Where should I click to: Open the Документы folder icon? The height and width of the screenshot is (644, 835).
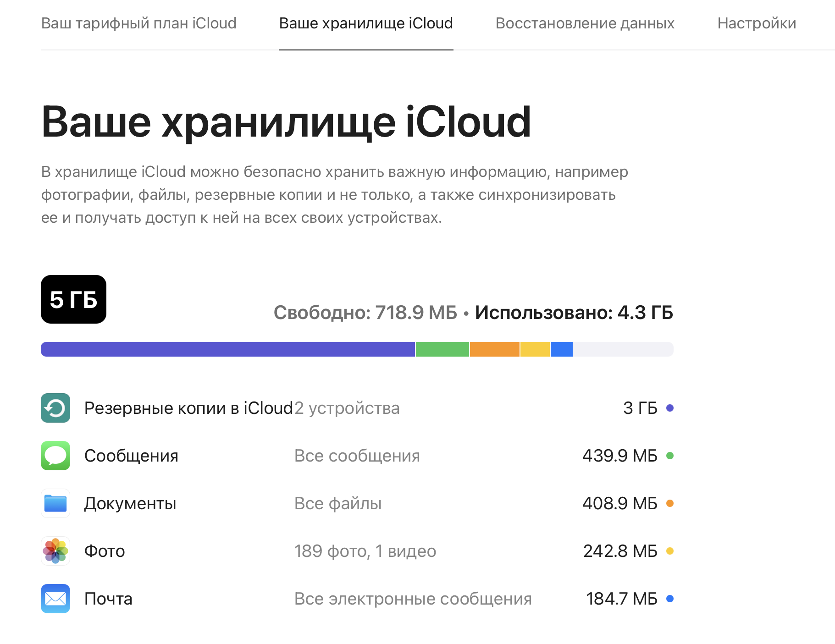pyautogui.click(x=55, y=503)
